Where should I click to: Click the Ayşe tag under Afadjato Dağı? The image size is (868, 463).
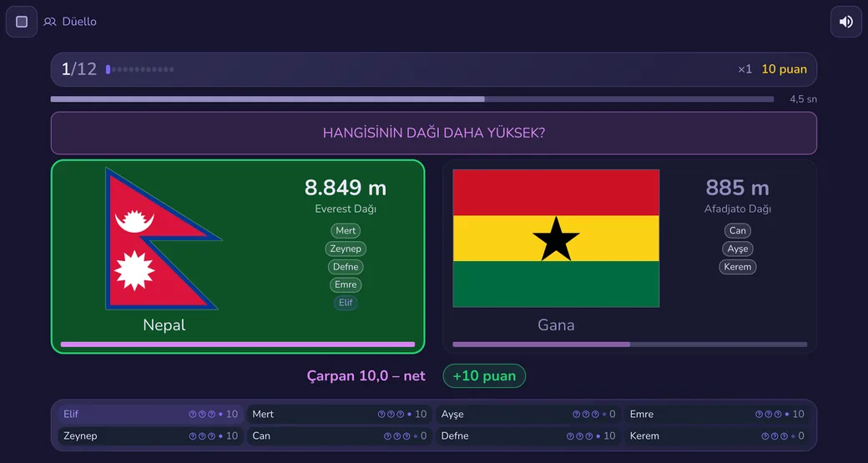737,249
